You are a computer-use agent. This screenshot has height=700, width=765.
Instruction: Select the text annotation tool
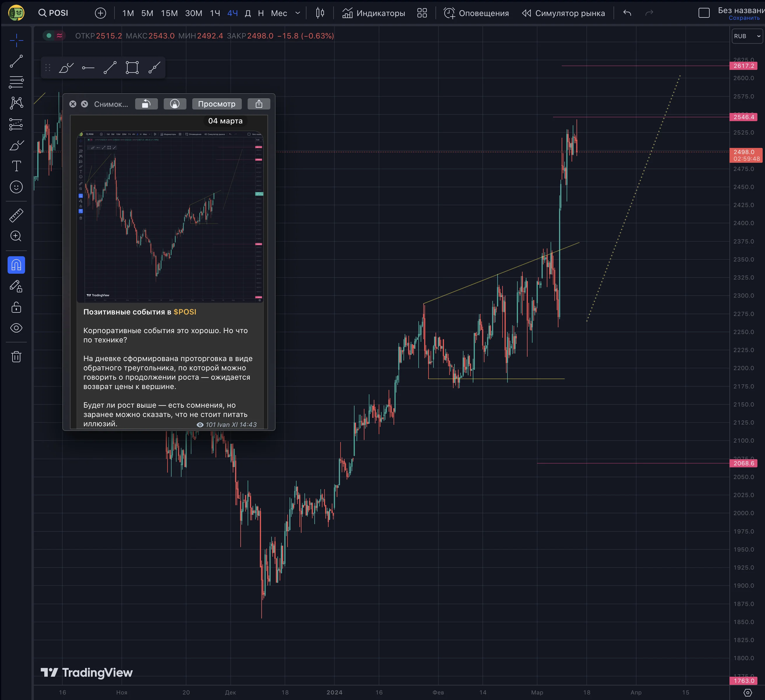16,166
